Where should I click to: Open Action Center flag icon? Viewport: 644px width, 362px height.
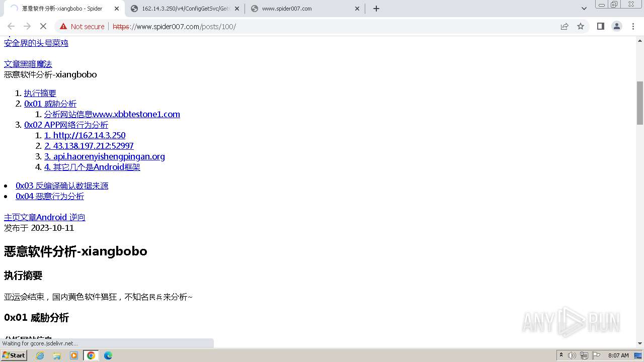pyautogui.click(x=596, y=355)
